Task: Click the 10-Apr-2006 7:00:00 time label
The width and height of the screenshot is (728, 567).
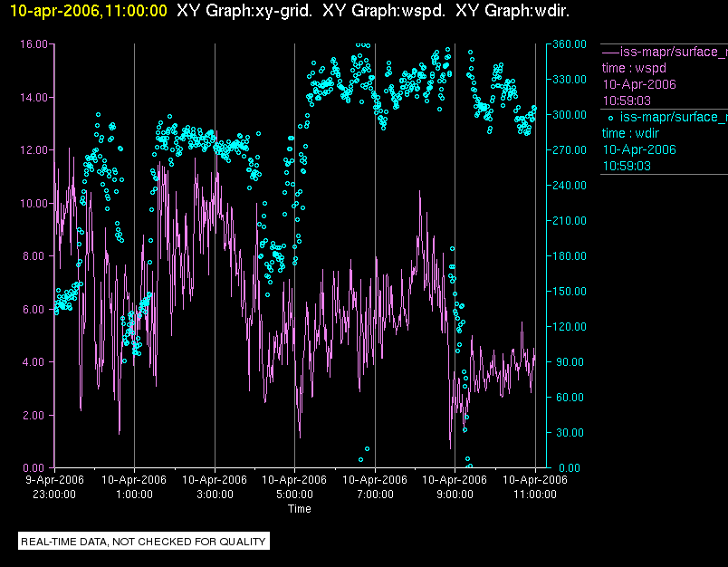Action: pyautogui.click(x=375, y=487)
